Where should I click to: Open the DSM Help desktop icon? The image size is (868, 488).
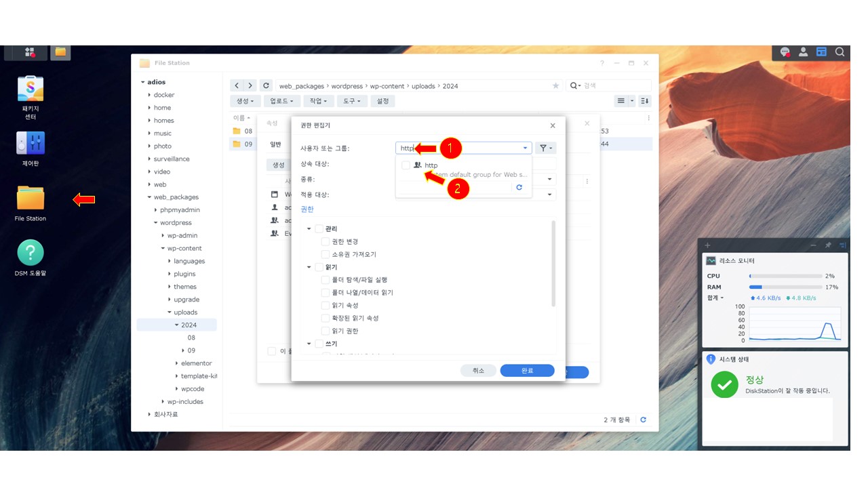pyautogui.click(x=31, y=253)
